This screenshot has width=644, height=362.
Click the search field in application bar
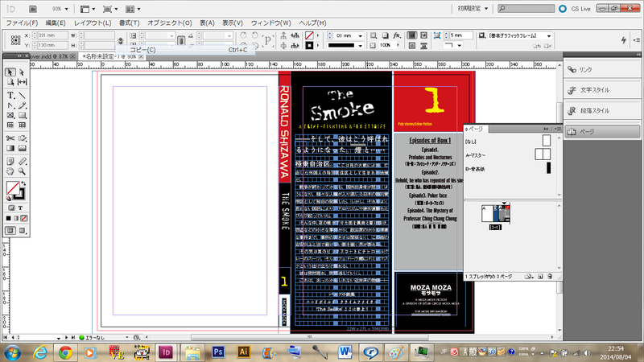pyautogui.click(x=526, y=9)
